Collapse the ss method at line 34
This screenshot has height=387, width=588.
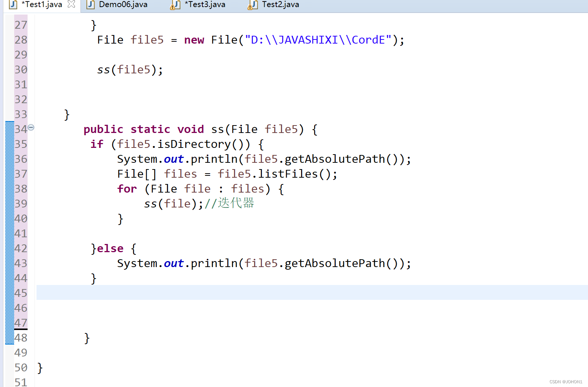(x=31, y=127)
